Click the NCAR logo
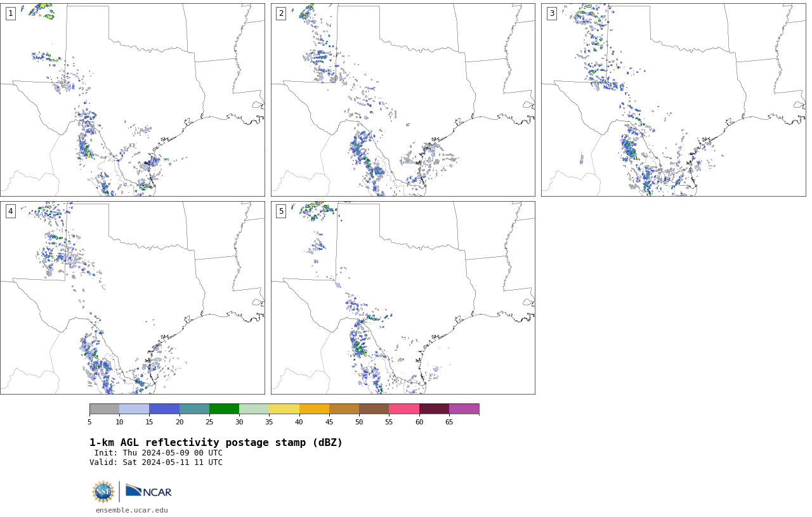812x517 pixels. tap(148, 491)
